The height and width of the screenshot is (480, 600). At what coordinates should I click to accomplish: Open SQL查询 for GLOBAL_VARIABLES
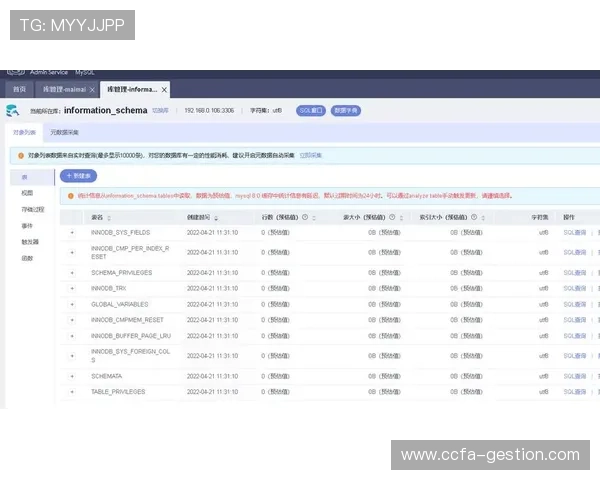[575, 305]
